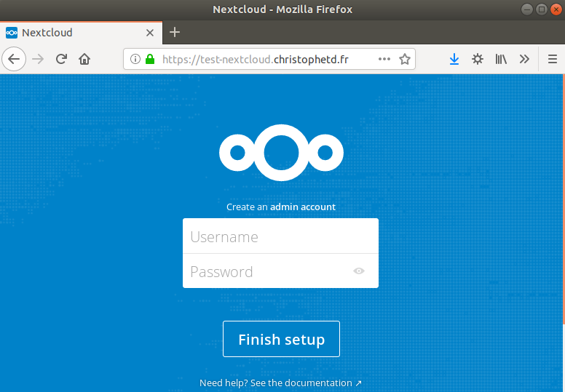Close the Firefox window
Screen dimensions: 565x392
(556, 9)
